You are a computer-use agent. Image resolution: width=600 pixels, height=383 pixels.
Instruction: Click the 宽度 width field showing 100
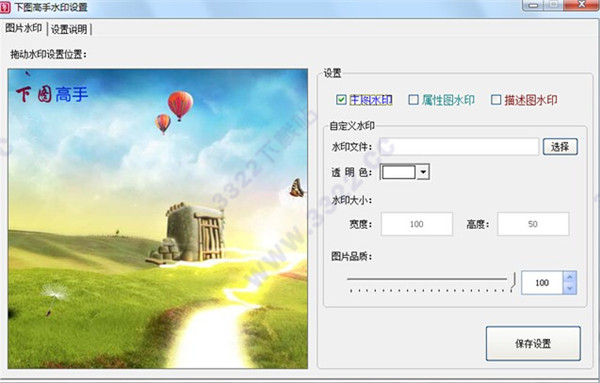coord(417,224)
